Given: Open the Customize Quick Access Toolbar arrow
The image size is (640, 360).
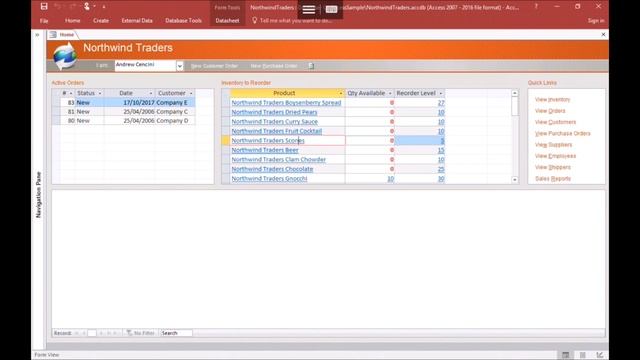Looking at the screenshot, I should click(104, 7).
